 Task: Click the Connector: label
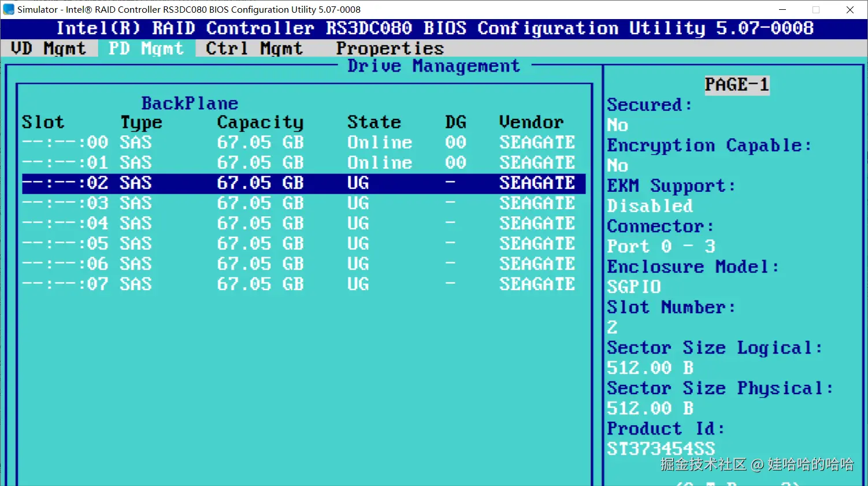click(x=661, y=226)
